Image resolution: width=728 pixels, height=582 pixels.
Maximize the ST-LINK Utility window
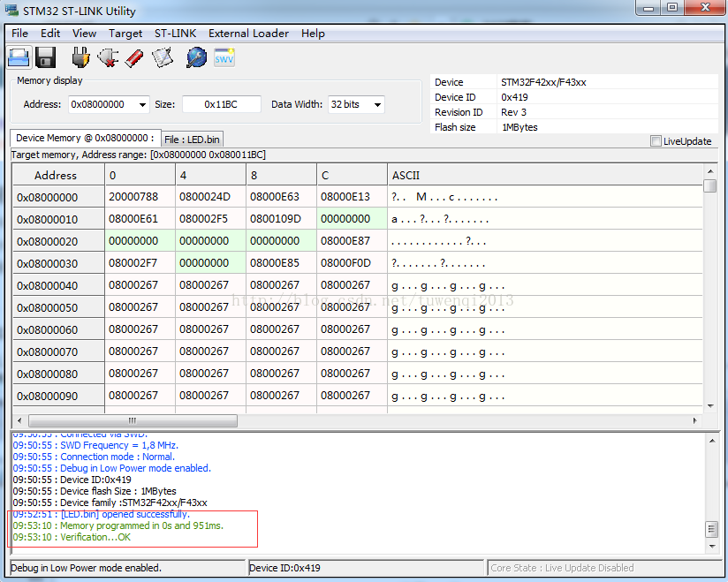[x=672, y=7]
